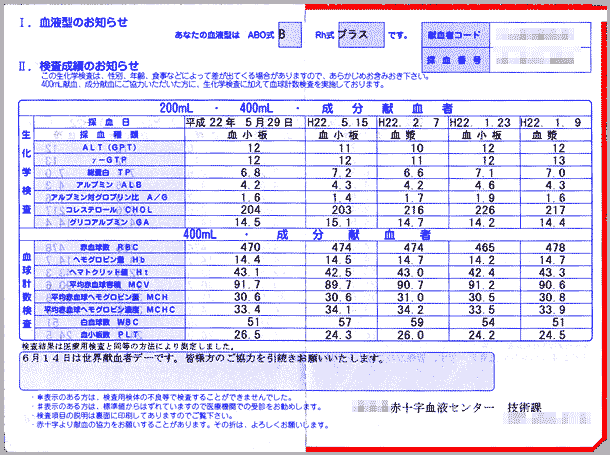The height and width of the screenshot is (455, 610).
Task: Click the 採血番号 label cell
Action: click(455, 60)
